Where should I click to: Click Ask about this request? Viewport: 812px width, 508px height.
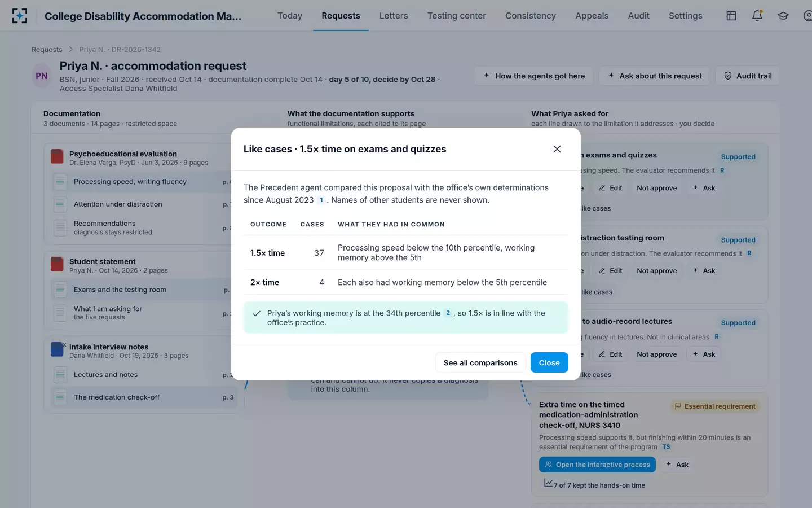[x=655, y=76]
